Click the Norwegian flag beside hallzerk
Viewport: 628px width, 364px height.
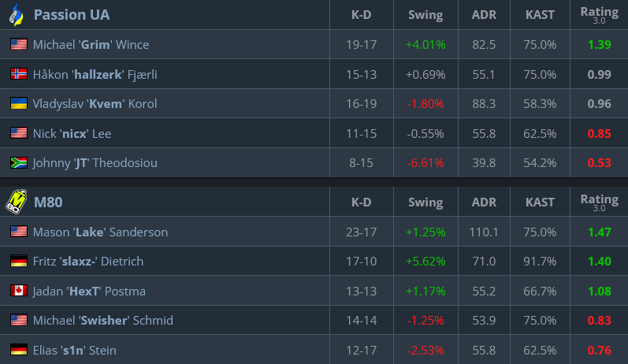(x=19, y=74)
